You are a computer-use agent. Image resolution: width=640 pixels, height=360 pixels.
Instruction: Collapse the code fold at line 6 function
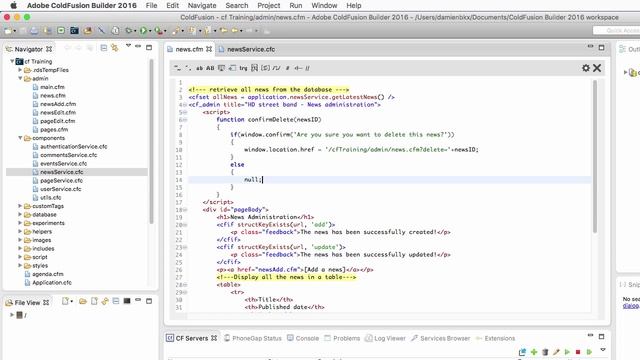185,120
